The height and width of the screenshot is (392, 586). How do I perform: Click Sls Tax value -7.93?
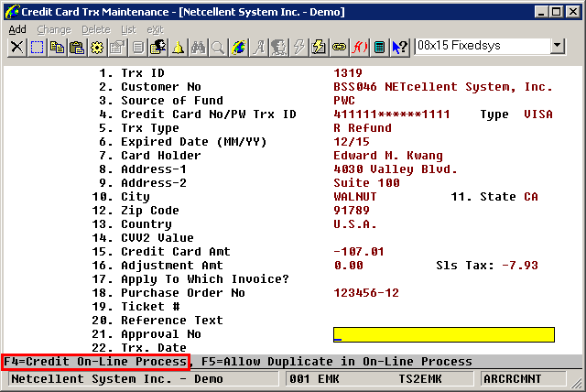tap(520, 266)
